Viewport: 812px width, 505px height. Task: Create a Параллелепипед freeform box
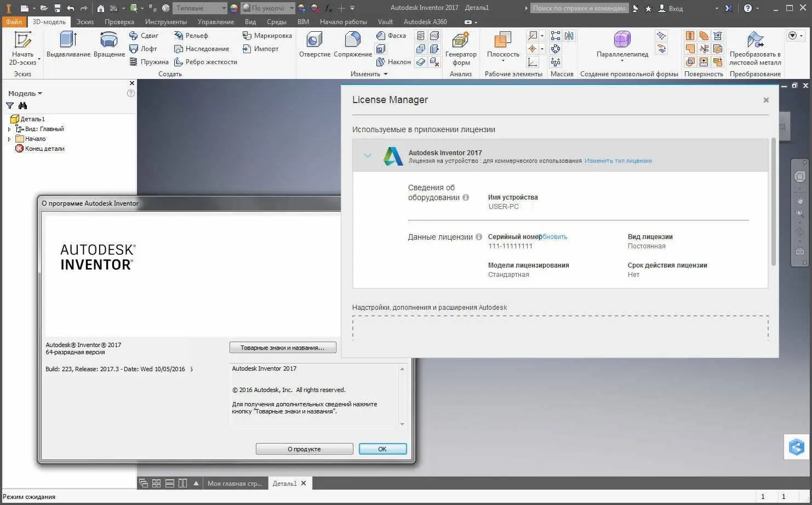pyautogui.click(x=622, y=43)
